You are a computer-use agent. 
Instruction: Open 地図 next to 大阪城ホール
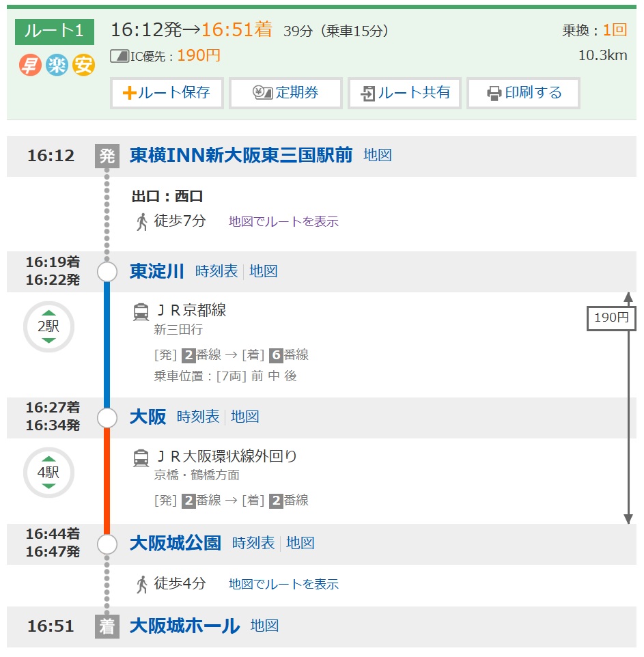[x=264, y=626]
